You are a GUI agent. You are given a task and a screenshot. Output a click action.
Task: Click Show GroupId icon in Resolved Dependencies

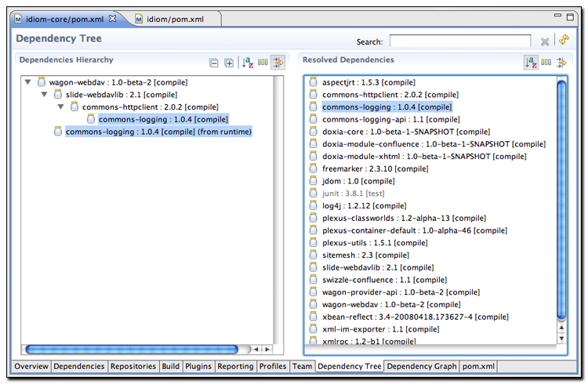[x=546, y=63]
